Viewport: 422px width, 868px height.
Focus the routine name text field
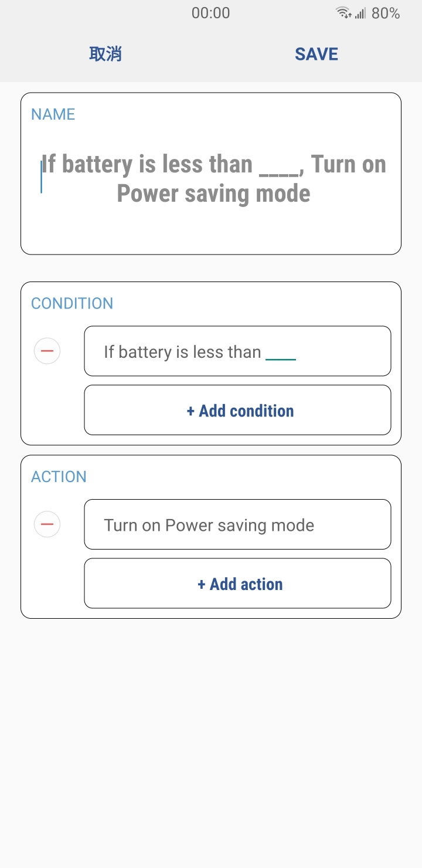tap(211, 179)
